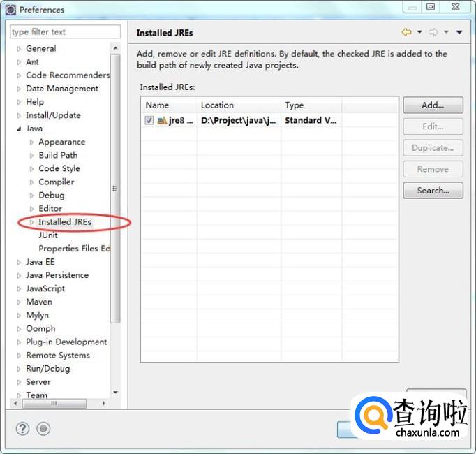Open the back history dropdown arrow
Image resolution: width=476 pixels, height=454 pixels.
pyautogui.click(x=419, y=31)
